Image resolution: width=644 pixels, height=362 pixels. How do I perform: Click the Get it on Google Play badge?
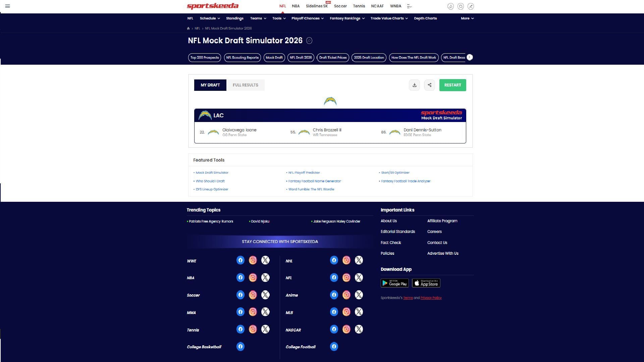pyautogui.click(x=394, y=283)
